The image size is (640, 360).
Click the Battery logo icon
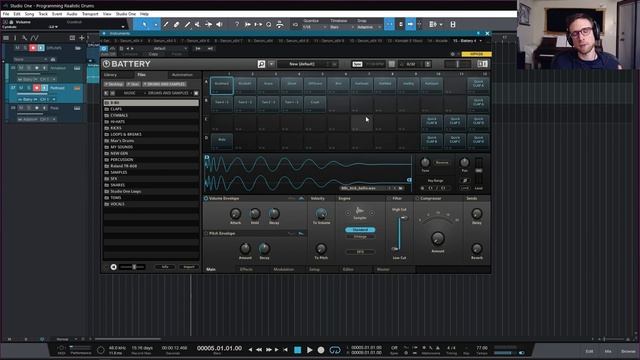107,64
